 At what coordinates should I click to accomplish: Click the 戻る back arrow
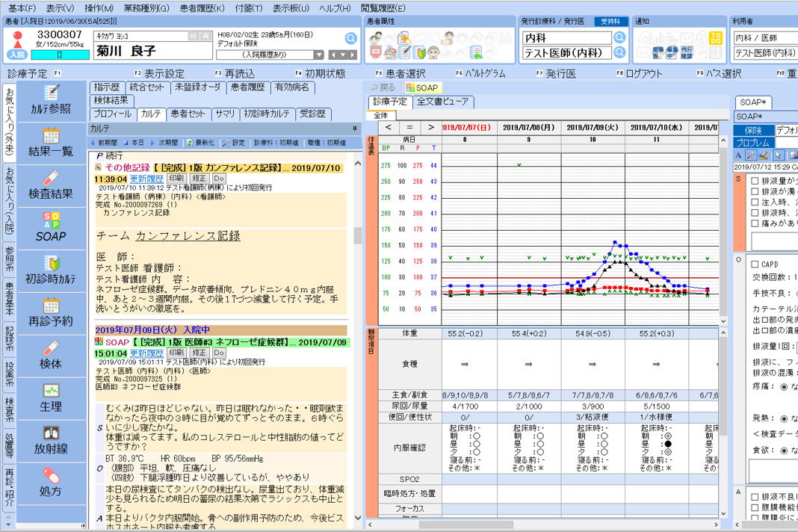coord(383,87)
